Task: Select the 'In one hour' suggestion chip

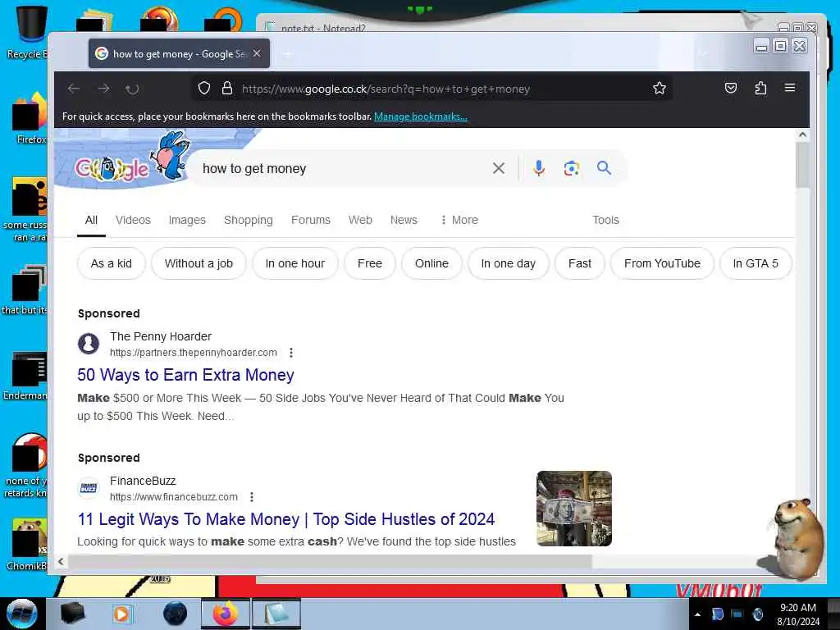Action: (x=294, y=263)
